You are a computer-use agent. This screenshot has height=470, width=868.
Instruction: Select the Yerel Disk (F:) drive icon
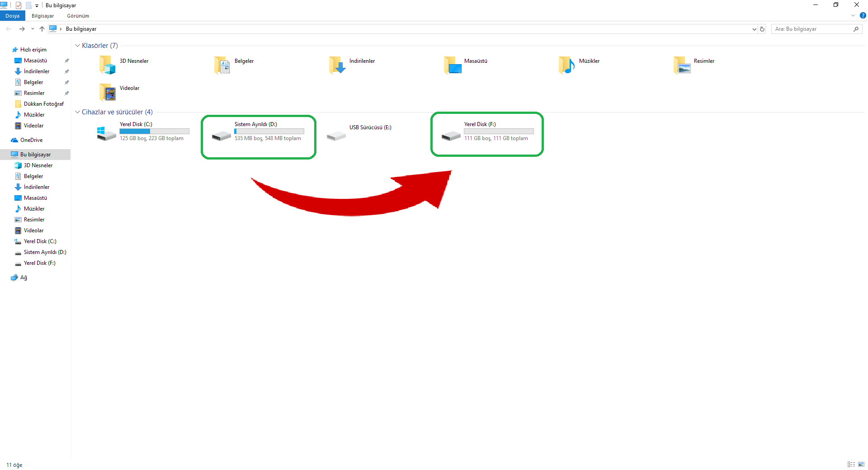click(451, 136)
